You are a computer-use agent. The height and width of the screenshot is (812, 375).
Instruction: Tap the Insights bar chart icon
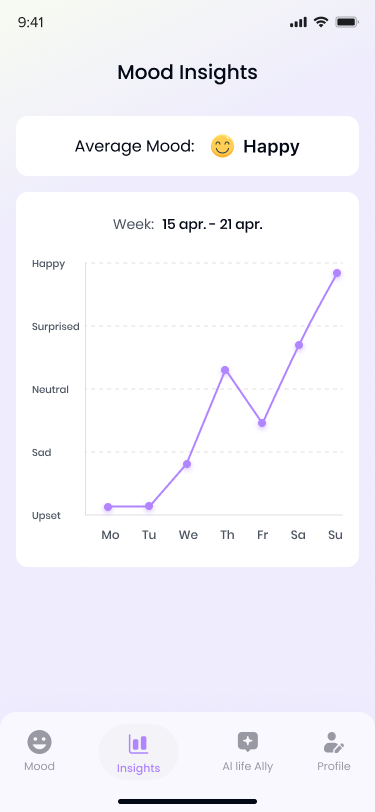tap(138, 744)
